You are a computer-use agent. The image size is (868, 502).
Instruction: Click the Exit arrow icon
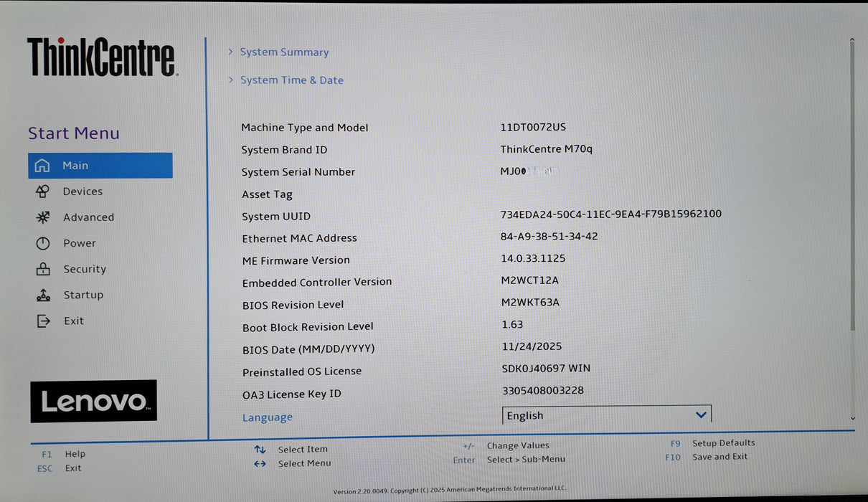click(44, 321)
